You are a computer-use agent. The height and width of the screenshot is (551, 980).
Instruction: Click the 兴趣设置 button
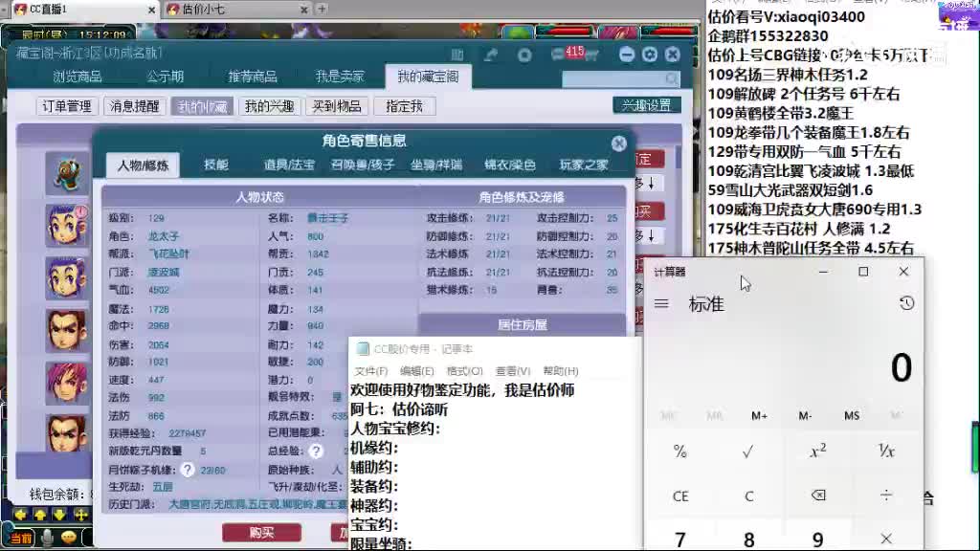click(x=645, y=105)
